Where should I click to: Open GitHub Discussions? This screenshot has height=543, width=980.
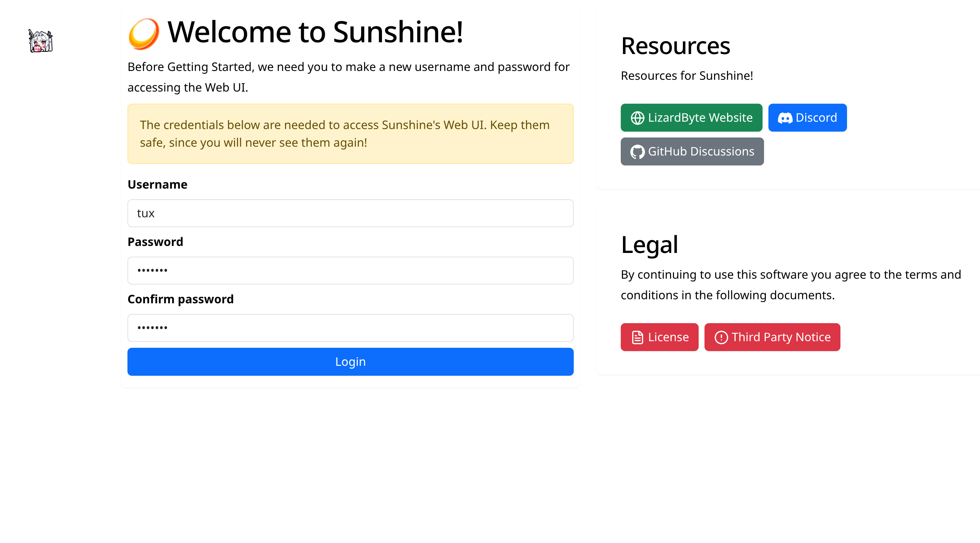click(x=692, y=151)
